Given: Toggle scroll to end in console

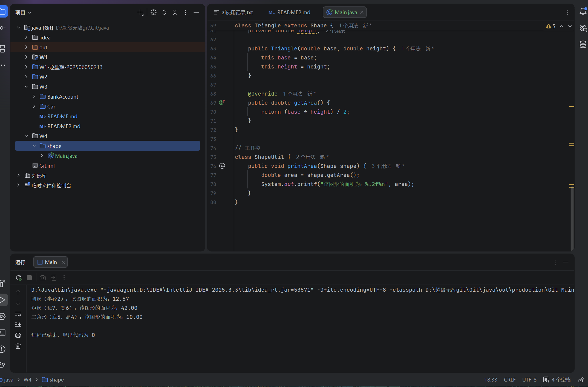Looking at the screenshot, I should 18,325.
